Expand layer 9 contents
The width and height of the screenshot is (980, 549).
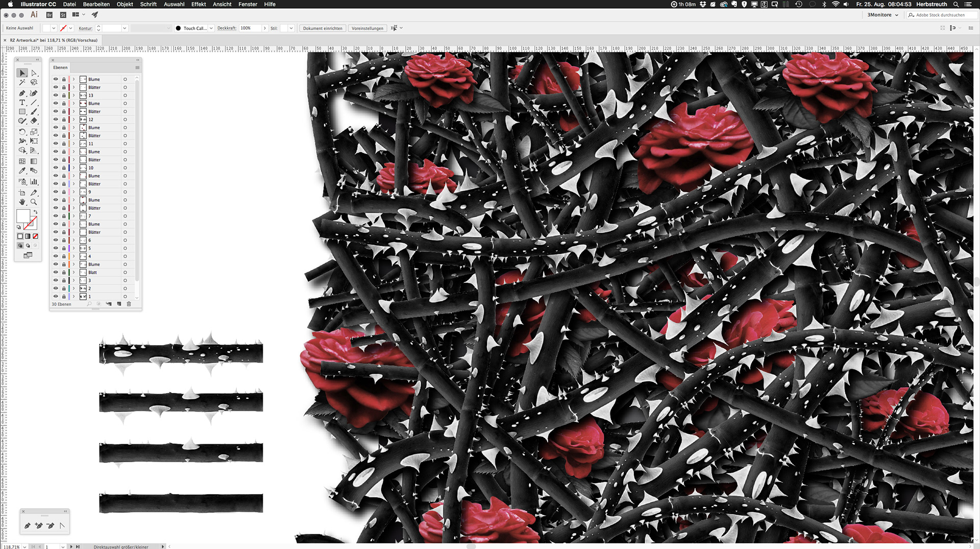73,192
